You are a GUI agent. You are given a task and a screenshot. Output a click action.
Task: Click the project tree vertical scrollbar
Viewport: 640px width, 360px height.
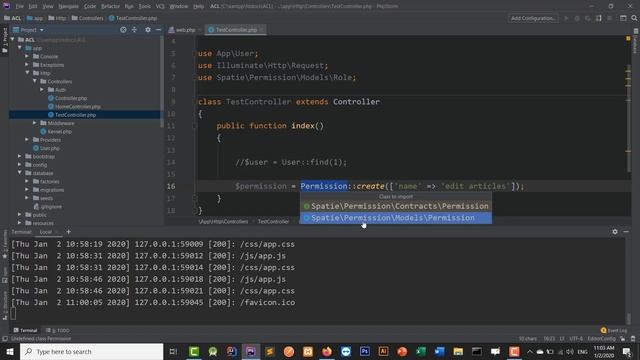[x=162, y=82]
